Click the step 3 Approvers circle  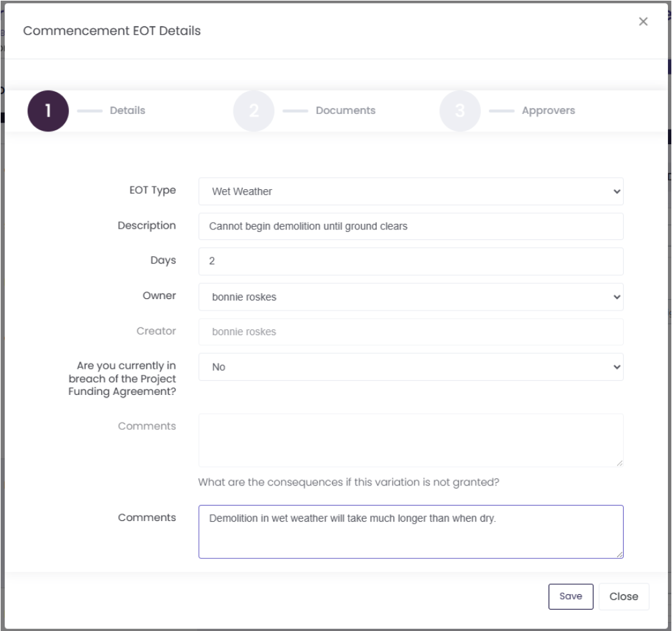pos(460,111)
